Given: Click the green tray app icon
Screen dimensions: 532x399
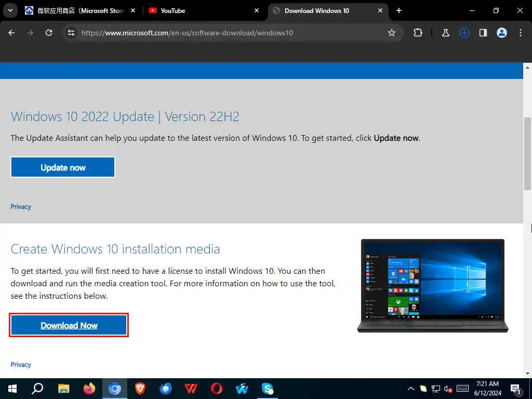Looking at the screenshot, I should pyautogui.click(x=423, y=389).
